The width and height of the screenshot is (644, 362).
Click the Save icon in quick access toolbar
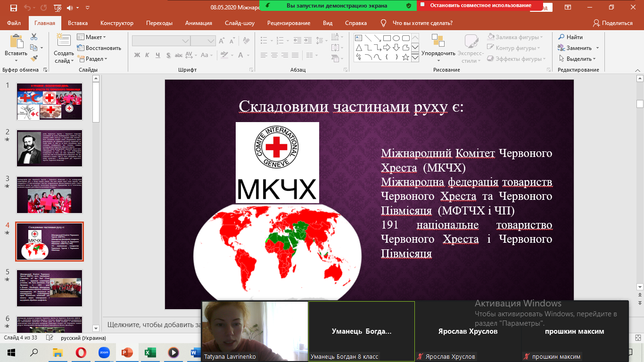(13, 8)
